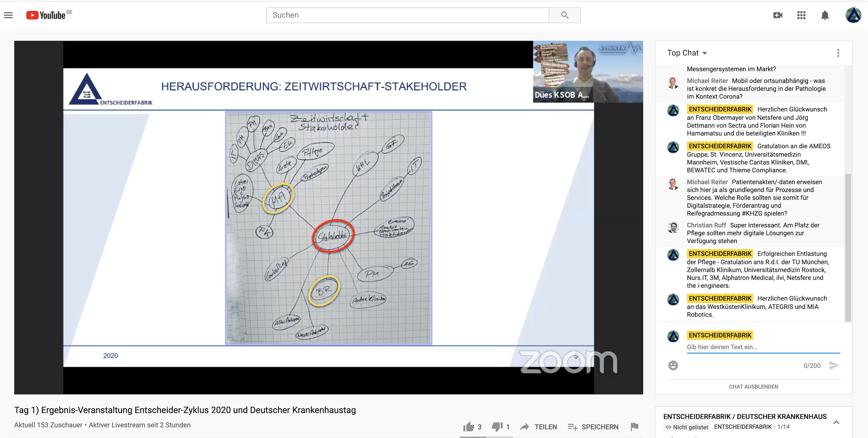Open the account avatar menu
The image size is (868, 438).
[853, 15]
